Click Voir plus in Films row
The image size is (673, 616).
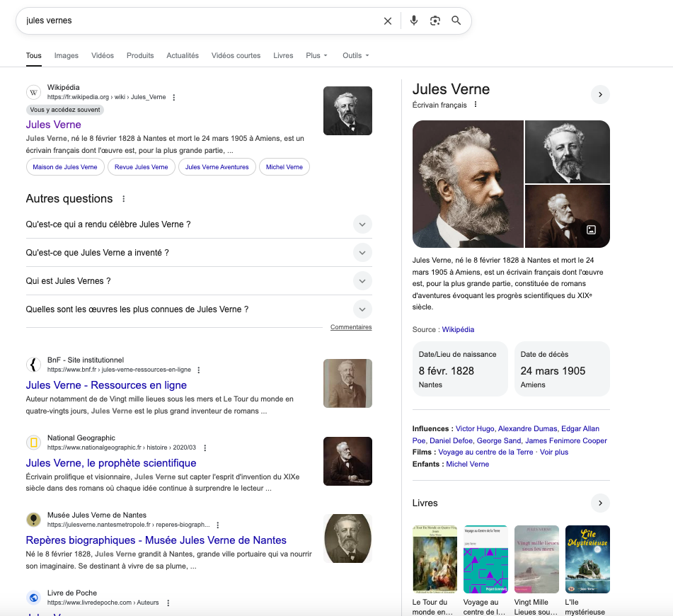(x=553, y=452)
